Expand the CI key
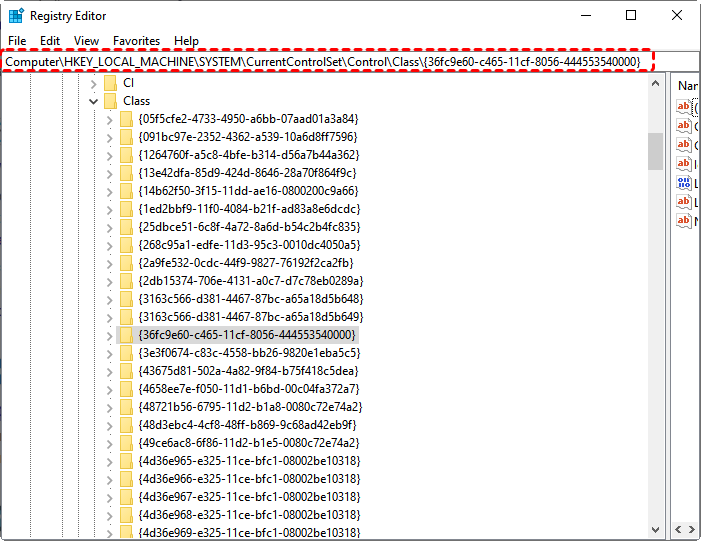The width and height of the screenshot is (701, 541). 93,83
